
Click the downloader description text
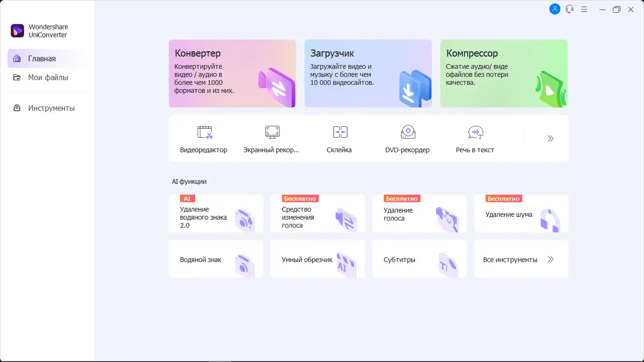pyautogui.click(x=342, y=74)
